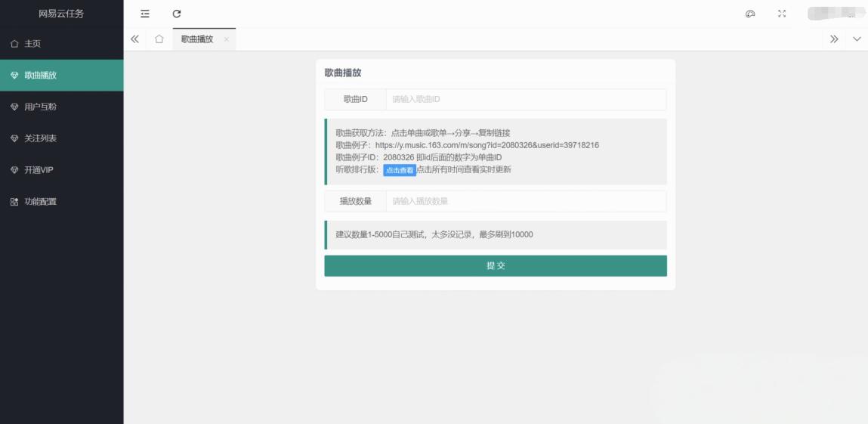Click the 网易云任务 title in sidebar
868x424 pixels.
pyautogui.click(x=61, y=14)
